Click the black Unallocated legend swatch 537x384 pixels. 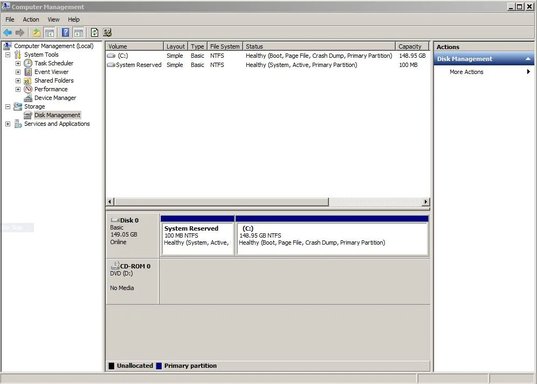tap(111, 366)
